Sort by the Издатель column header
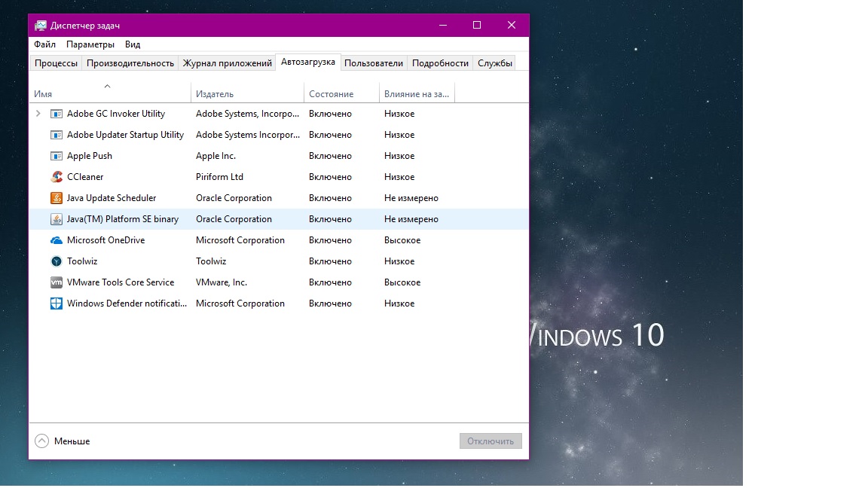868x488 pixels. (215, 94)
